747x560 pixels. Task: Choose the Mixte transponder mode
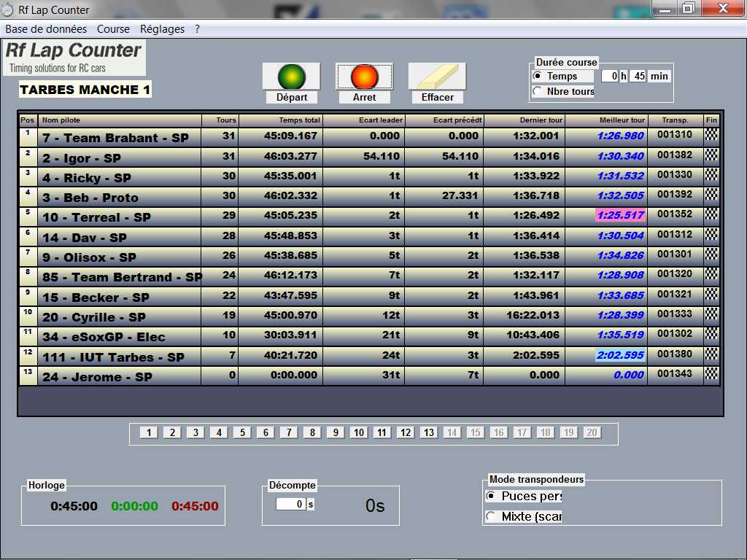coord(490,516)
